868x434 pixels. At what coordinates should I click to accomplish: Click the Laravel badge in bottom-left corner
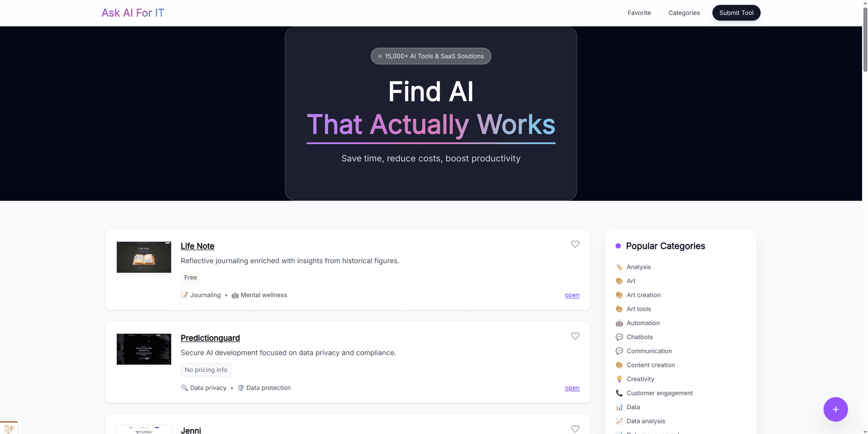point(9,428)
